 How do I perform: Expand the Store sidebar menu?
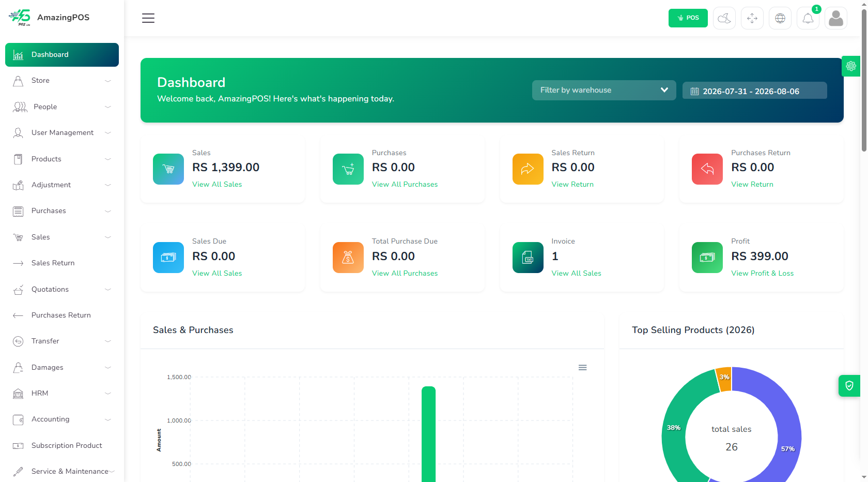point(62,81)
